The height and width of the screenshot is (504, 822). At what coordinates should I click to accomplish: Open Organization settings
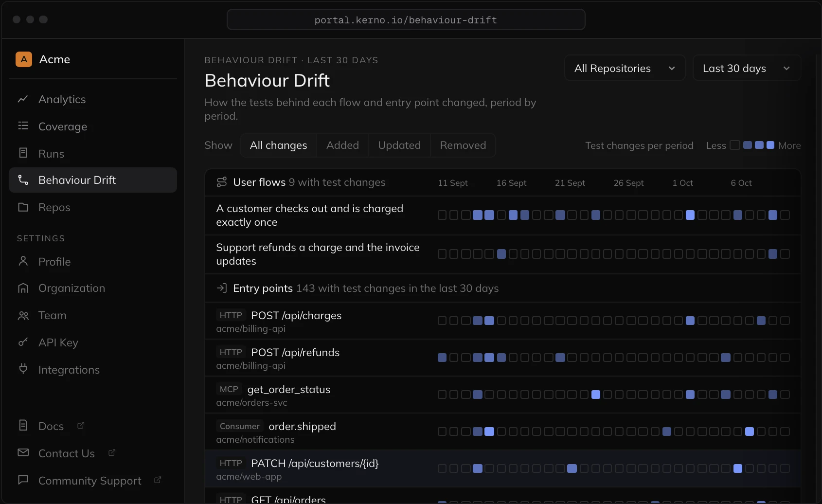(x=93, y=288)
